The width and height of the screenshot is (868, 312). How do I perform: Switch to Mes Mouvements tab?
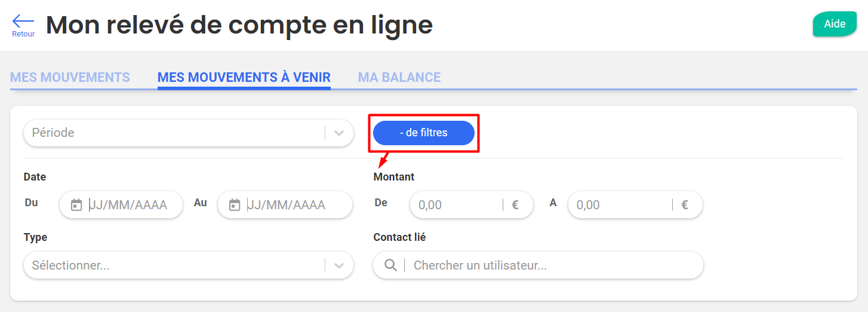pos(70,77)
